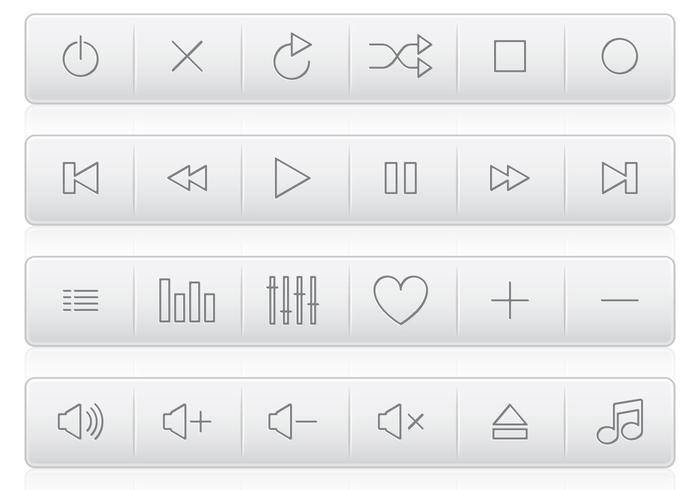Start playback with the play triangle
Screen dimensions: 700x490
point(292,178)
